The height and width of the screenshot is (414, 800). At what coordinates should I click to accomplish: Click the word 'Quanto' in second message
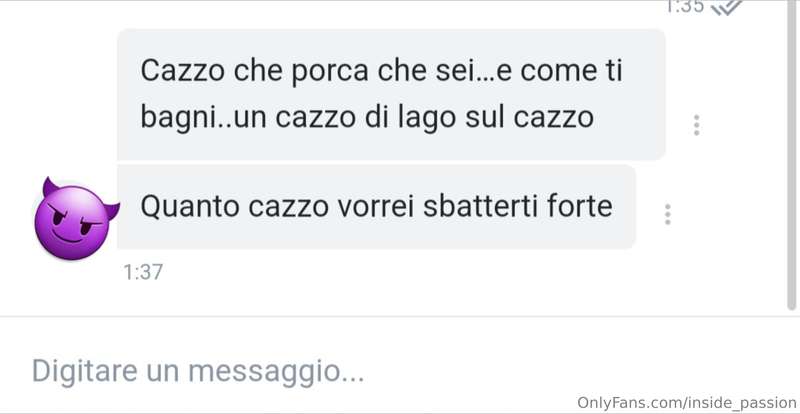click(x=190, y=207)
